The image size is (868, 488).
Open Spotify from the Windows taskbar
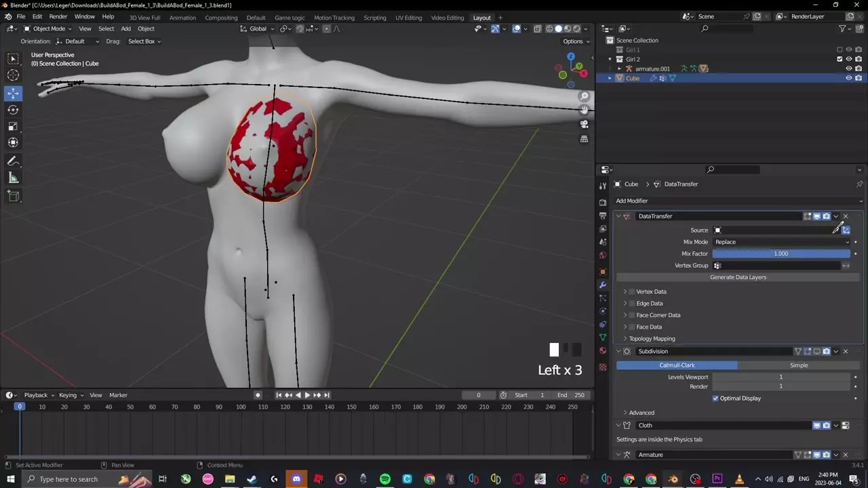point(384,479)
